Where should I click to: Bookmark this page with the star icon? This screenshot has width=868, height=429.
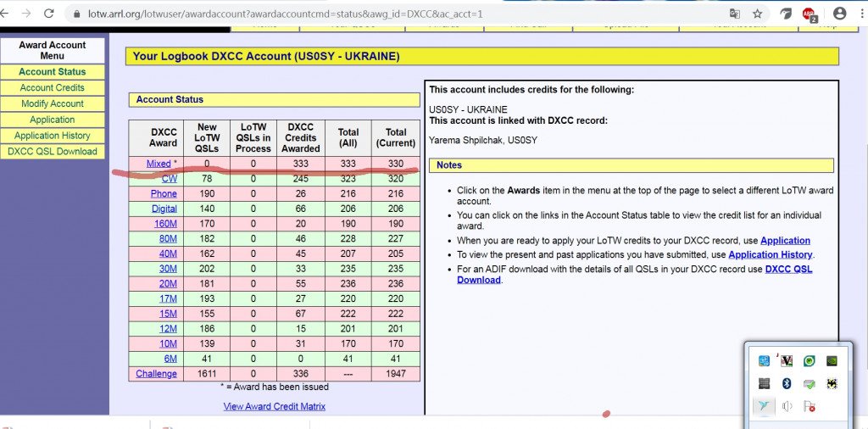(x=757, y=14)
